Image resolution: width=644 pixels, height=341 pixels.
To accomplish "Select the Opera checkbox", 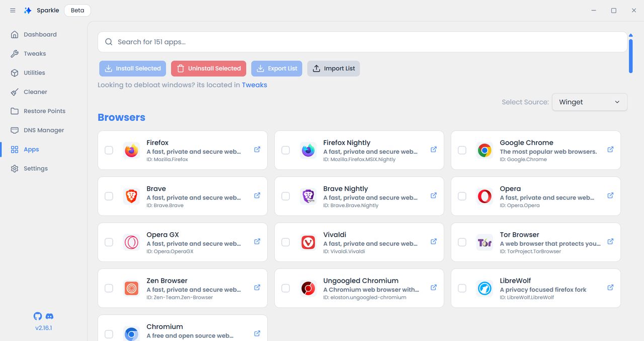I will (462, 196).
